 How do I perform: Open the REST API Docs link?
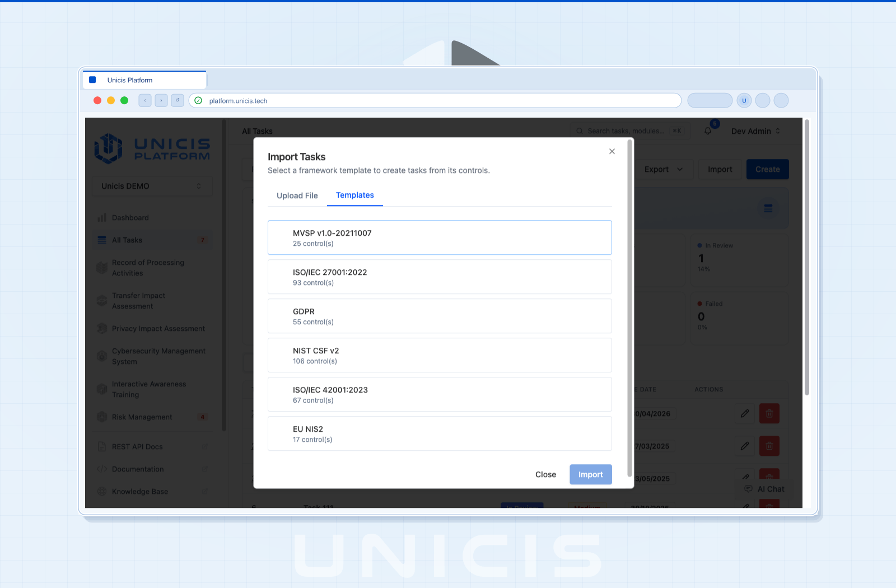coord(152,447)
